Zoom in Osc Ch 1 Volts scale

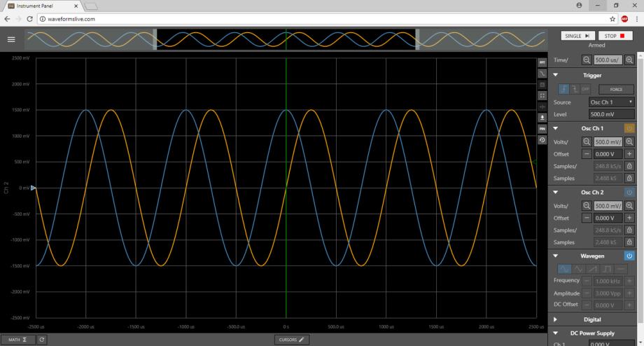tap(629, 141)
